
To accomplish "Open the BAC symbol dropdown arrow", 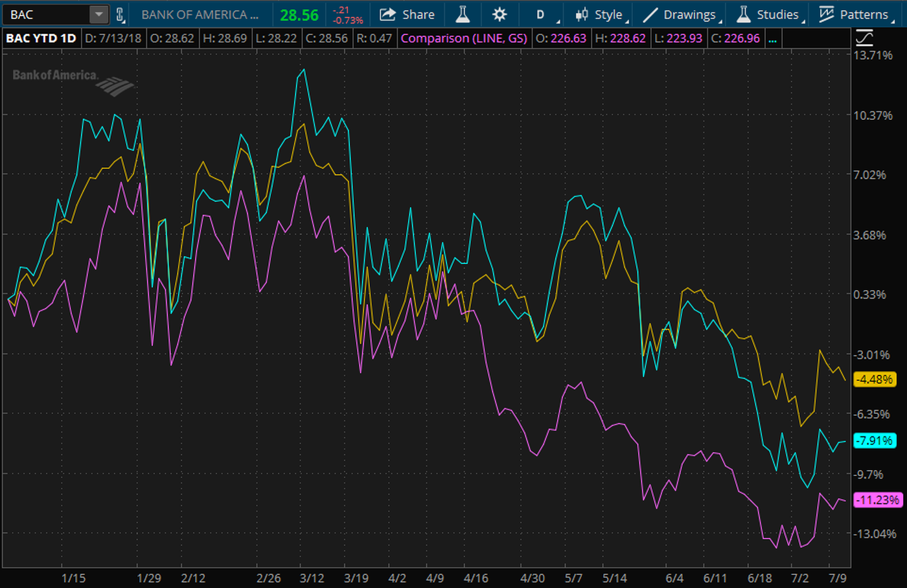I will tap(98, 14).
